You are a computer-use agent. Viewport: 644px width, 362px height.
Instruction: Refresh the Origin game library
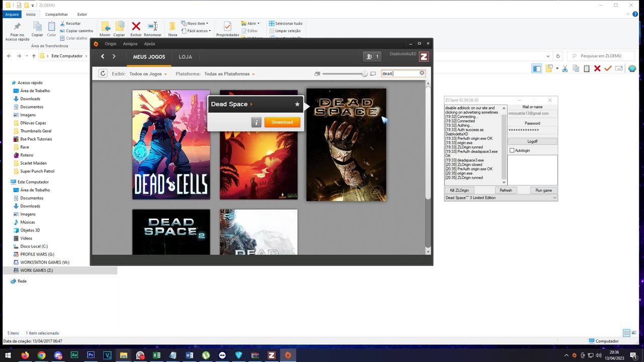103,73
